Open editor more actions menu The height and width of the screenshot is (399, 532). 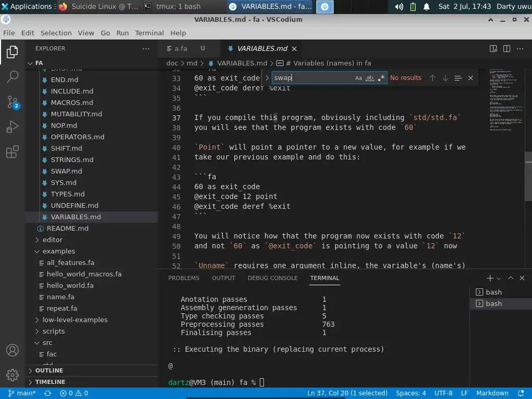(x=520, y=48)
